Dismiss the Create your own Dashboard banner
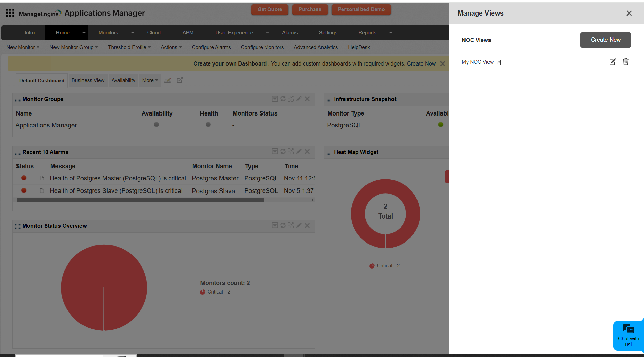 click(443, 64)
